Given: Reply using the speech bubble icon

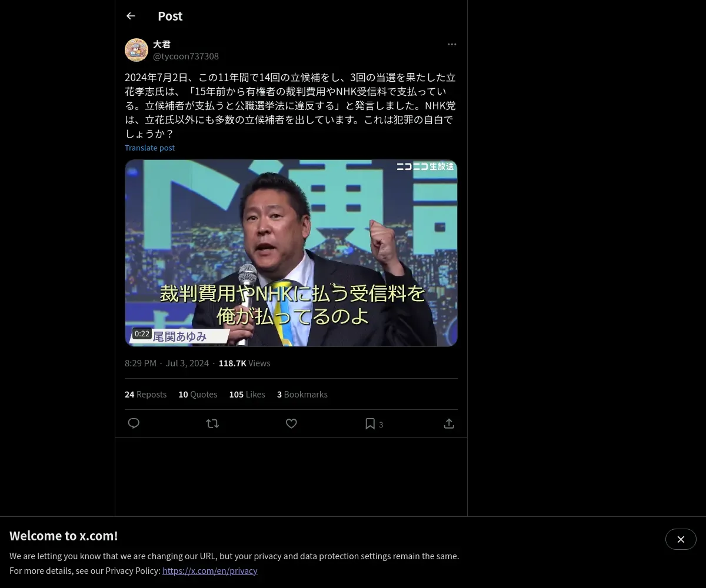Looking at the screenshot, I should pyautogui.click(x=134, y=423).
